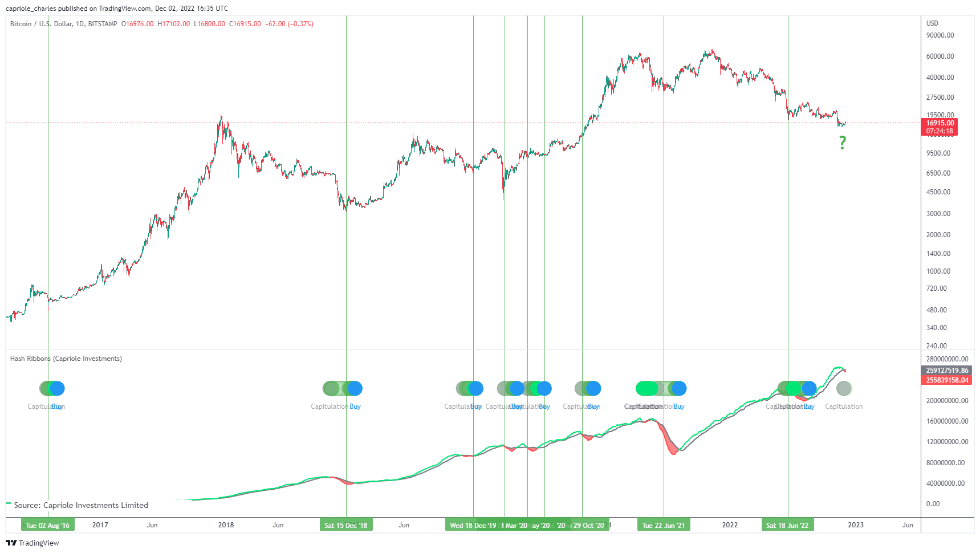Image resolution: width=980 pixels, height=553 pixels.
Task: Click the Tue 02 Aug '16 date marker
Action: pos(48,525)
